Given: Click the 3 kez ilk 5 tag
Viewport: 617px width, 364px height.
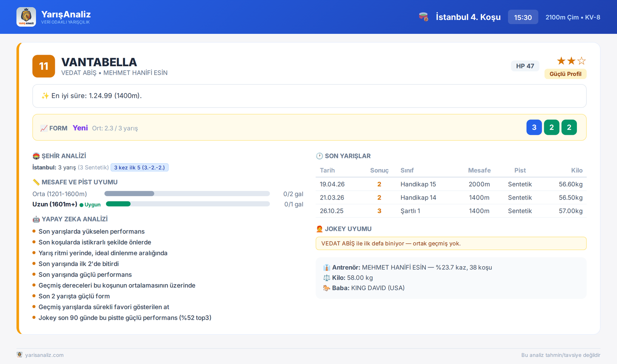Looking at the screenshot, I should [x=140, y=168].
